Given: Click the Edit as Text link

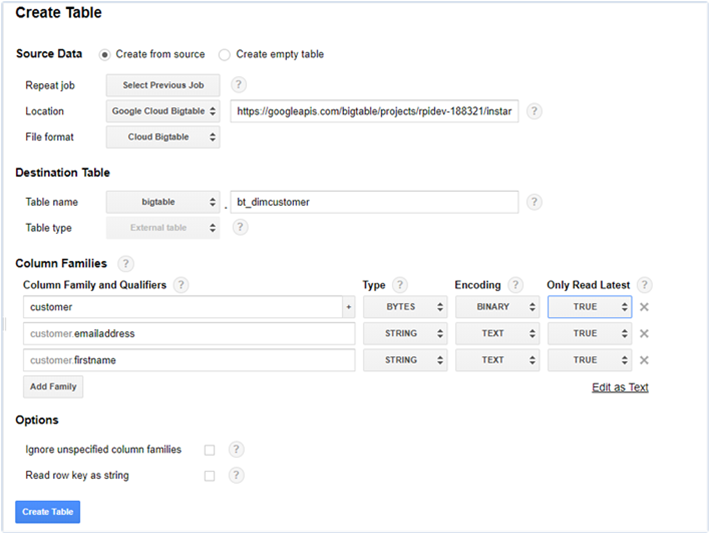Looking at the screenshot, I should point(620,387).
